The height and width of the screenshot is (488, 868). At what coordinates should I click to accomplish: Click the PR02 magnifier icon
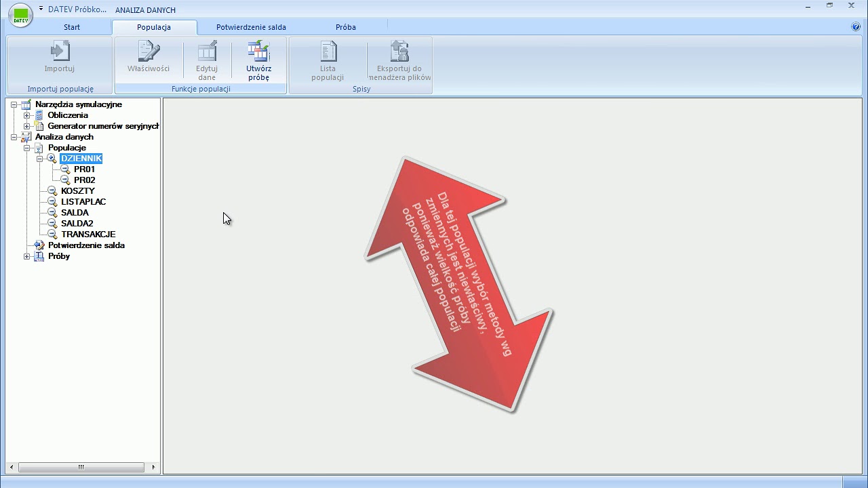click(x=65, y=180)
